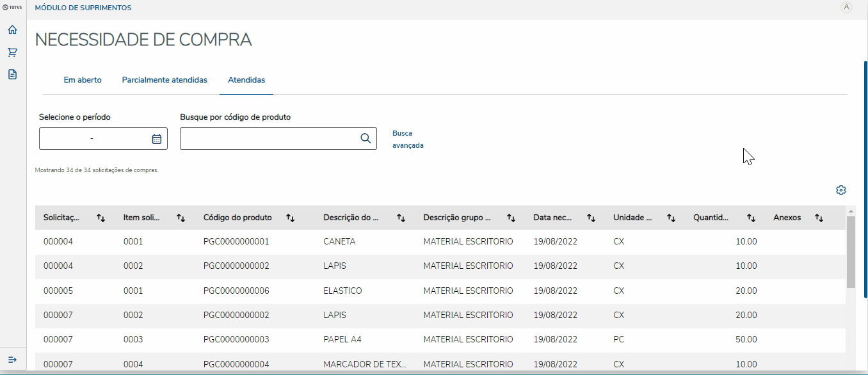The height and width of the screenshot is (375, 868).
Task: Switch to Parcialmente atendidas tab
Action: pyautogui.click(x=165, y=80)
